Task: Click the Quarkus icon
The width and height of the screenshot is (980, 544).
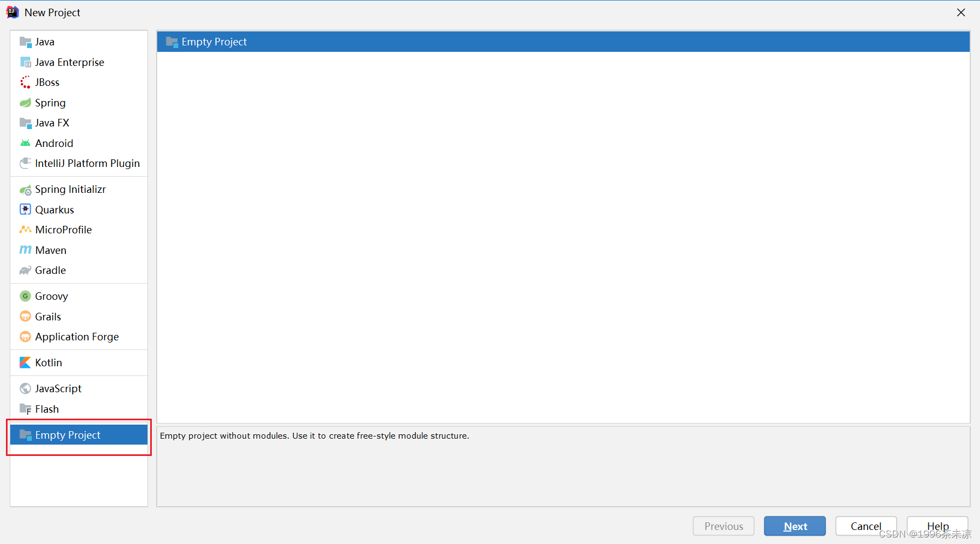Action: (x=25, y=210)
